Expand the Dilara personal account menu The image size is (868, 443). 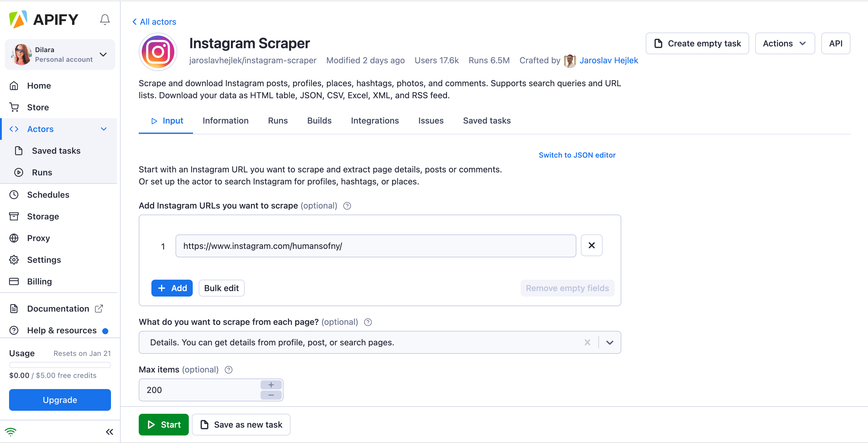click(103, 54)
